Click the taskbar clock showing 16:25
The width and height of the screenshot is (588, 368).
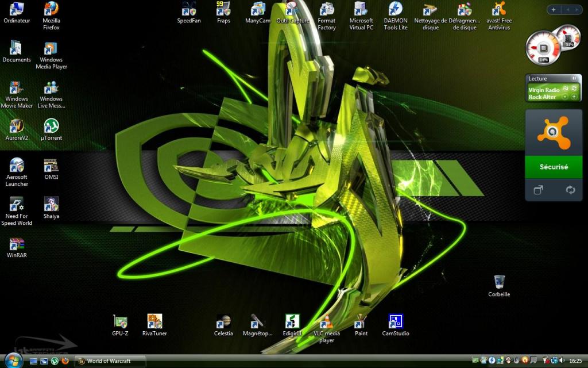pos(575,361)
